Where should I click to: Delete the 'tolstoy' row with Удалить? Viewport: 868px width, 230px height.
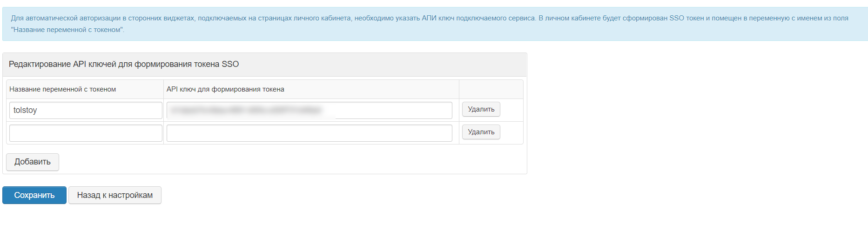481,109
